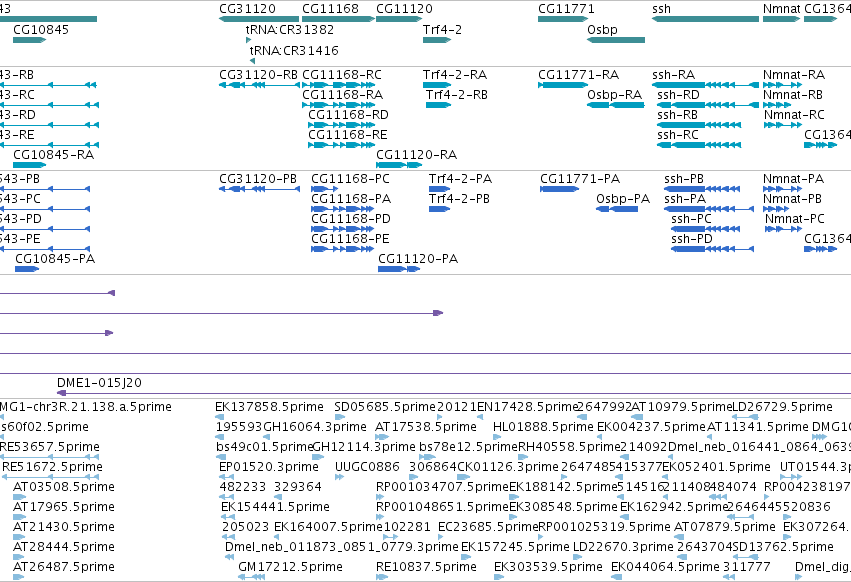Click transcript CG31120-RB
The width and height of the screenshot is (851, 582).
pyautogui.click(x=258, y=75)
